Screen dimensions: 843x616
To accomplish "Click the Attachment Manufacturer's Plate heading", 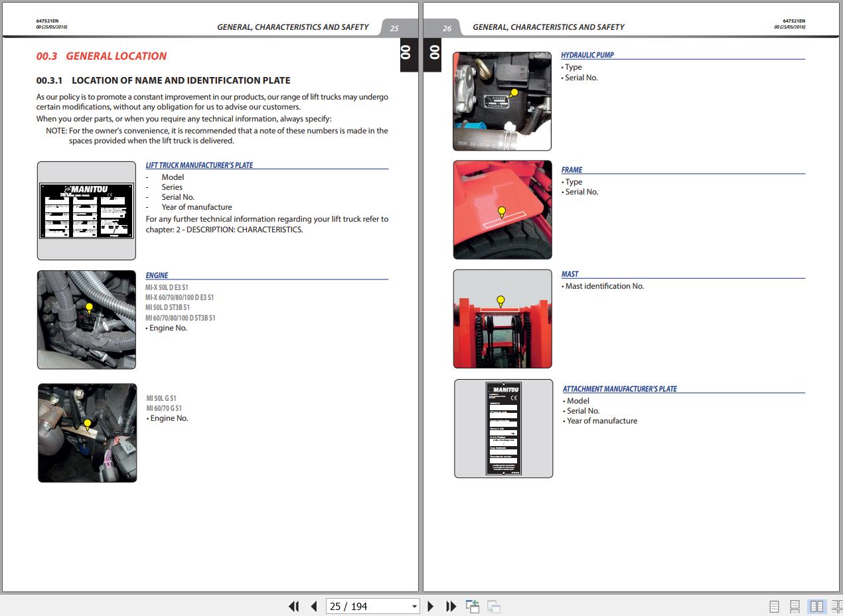I will 619,389.
